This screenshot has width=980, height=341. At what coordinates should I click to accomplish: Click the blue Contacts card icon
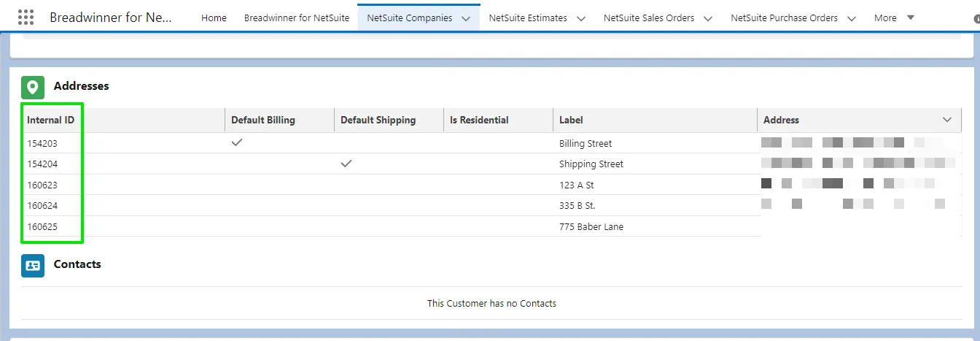33,265
